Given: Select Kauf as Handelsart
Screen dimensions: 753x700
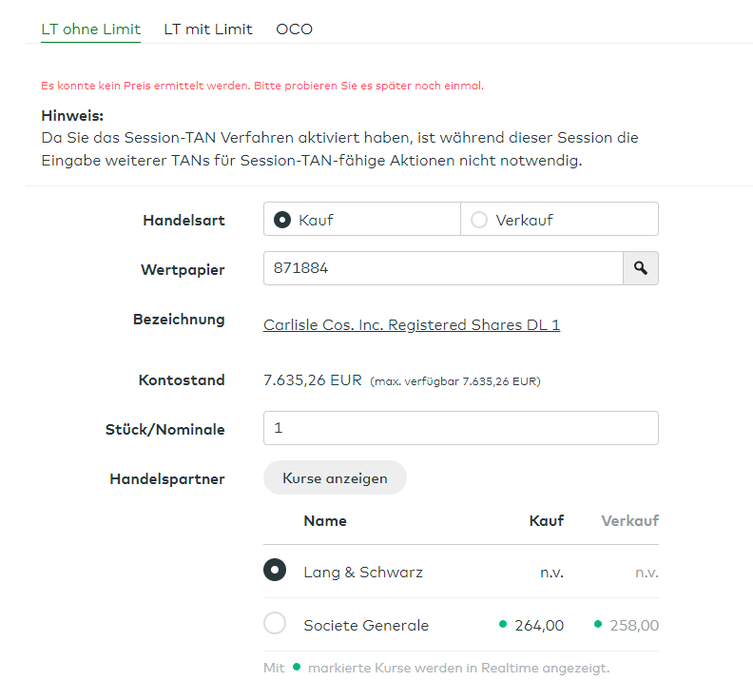Looking at the screenshot, I should click(281, 220).
